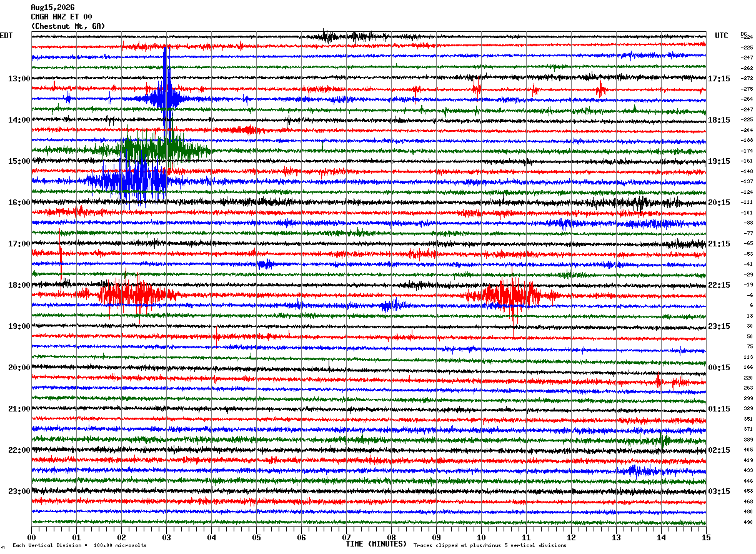Image resolution: width=756 pixels, height=554 pixels.
Task: Click the Each Vertical Division microvolts note
Action: [x=80, y=545]
